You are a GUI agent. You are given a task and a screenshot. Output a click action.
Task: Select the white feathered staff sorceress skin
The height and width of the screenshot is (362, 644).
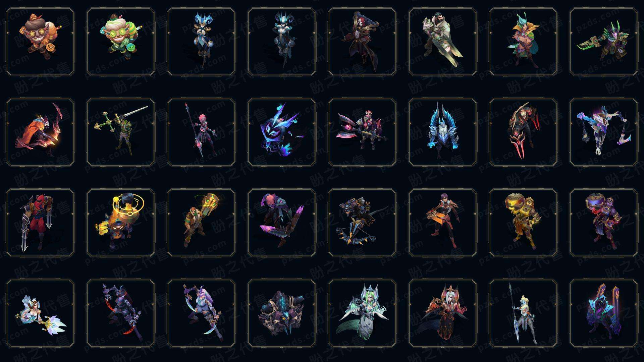(40, 313)
